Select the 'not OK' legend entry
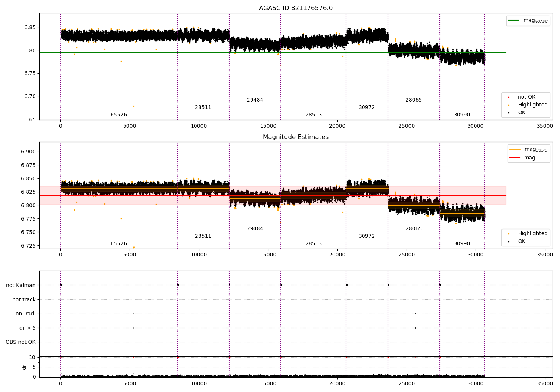The image size is (560, 392). pyautogui.click(x=526, y=97)
